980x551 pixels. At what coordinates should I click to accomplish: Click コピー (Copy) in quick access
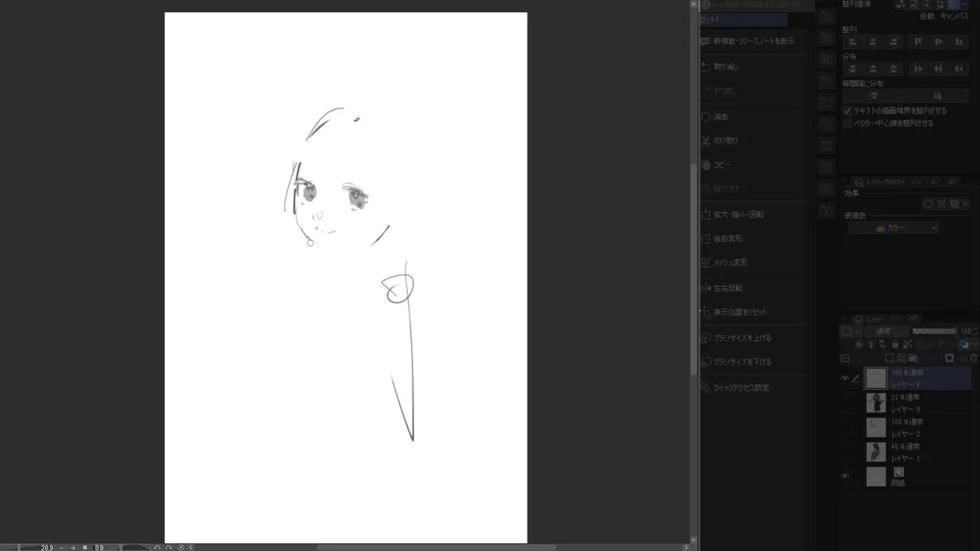tap(755, 165)
